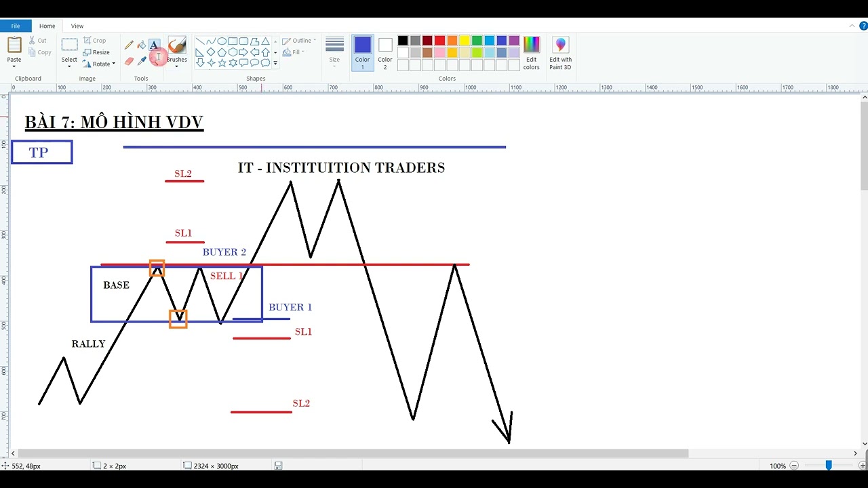Choose the oval shape in Shapes gallery

tap(222, 41)
